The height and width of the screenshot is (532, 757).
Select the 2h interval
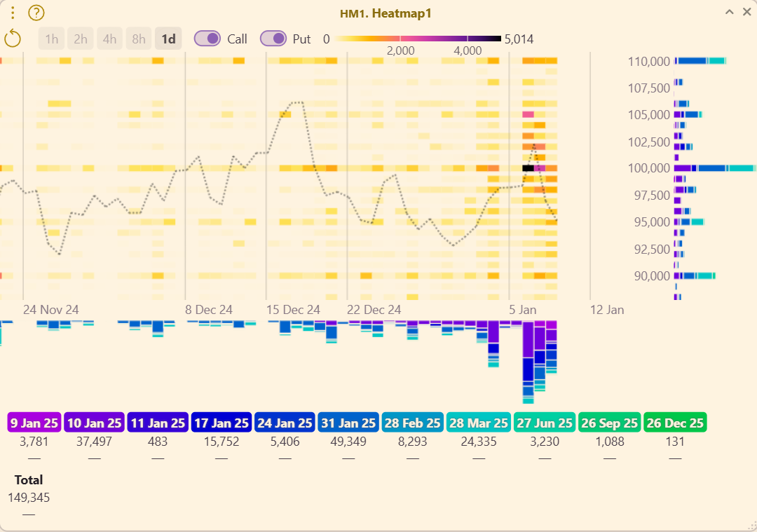point(81,39)
